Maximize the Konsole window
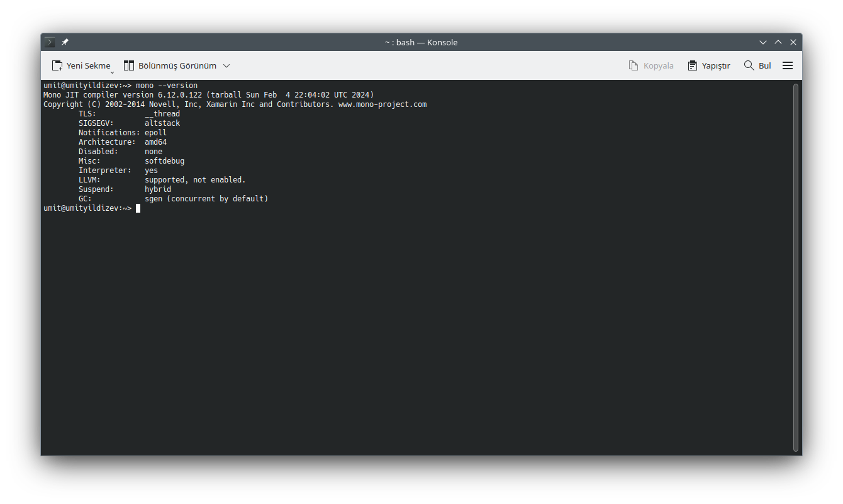Screen dimensions: 843x504 click(778, 42)
